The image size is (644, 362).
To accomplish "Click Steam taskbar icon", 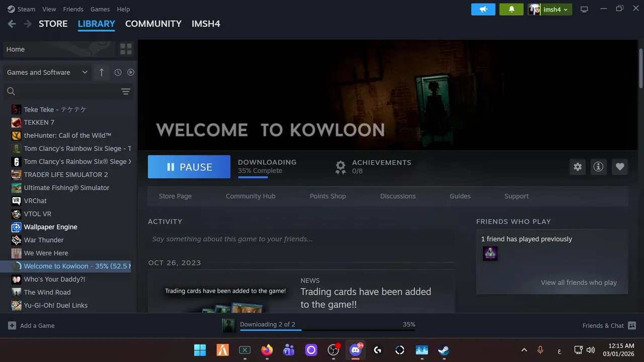I will 443,350.
